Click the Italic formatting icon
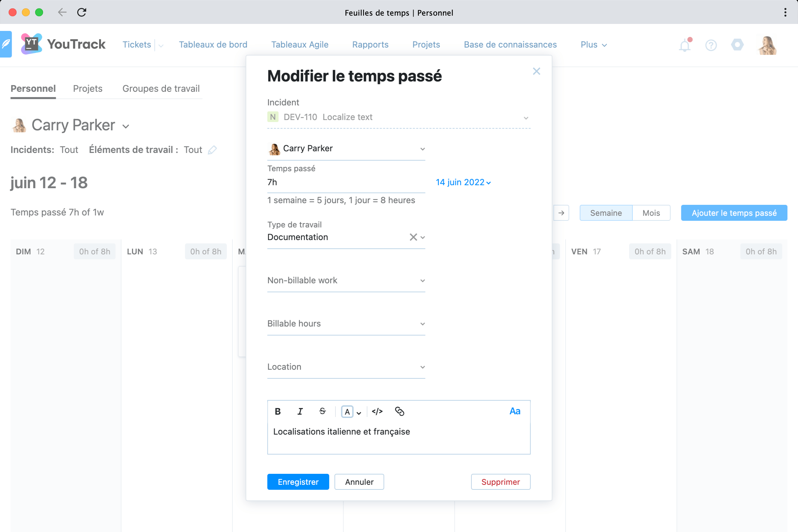 pyautogui.click(x=300, y=412)
